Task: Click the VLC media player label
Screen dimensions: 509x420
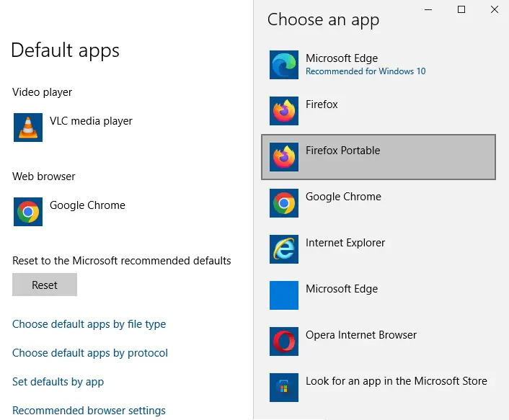Action: tap(91, 121)
